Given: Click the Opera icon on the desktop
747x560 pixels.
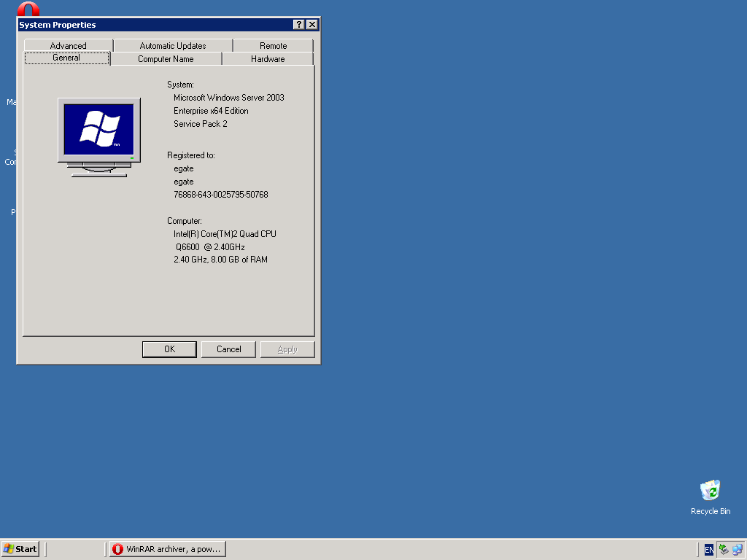Looking at the screenshot, I should coord(28,9).
